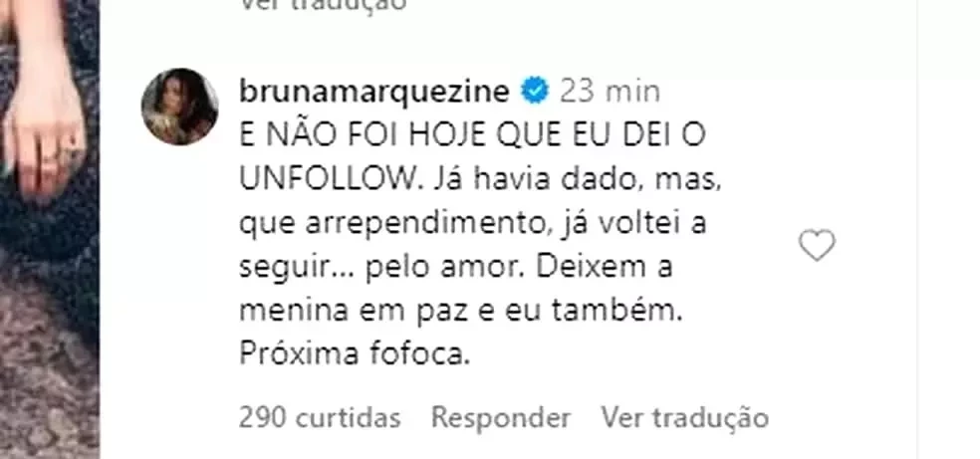Click the 23 min timestamp
This screenshot has height=459, width=980.
coord(610,93)
